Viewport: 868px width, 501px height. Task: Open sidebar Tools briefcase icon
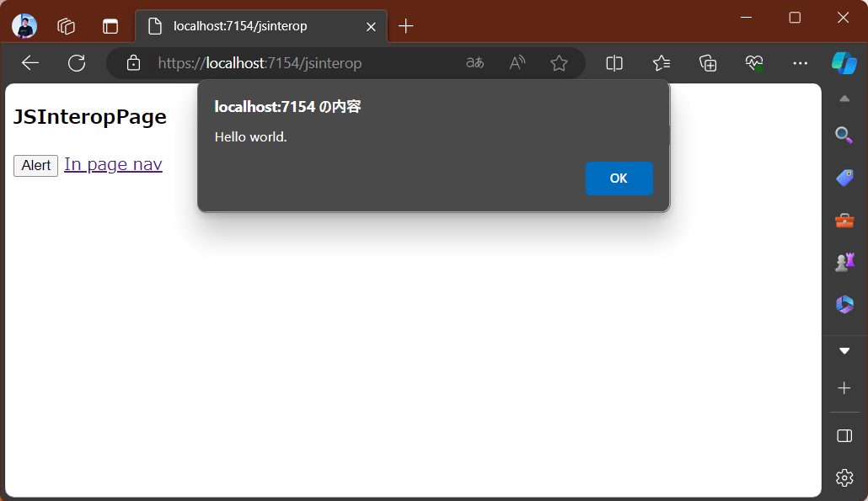844,220
